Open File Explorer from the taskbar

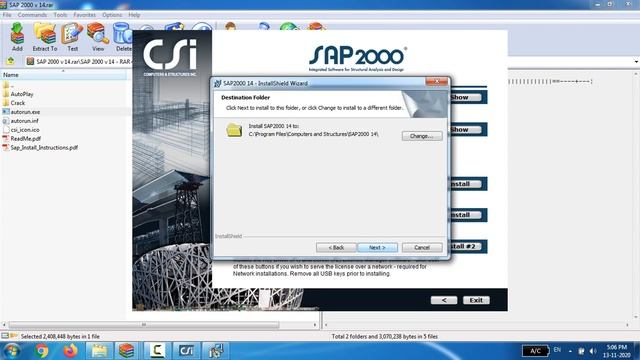tap(99, 351)
